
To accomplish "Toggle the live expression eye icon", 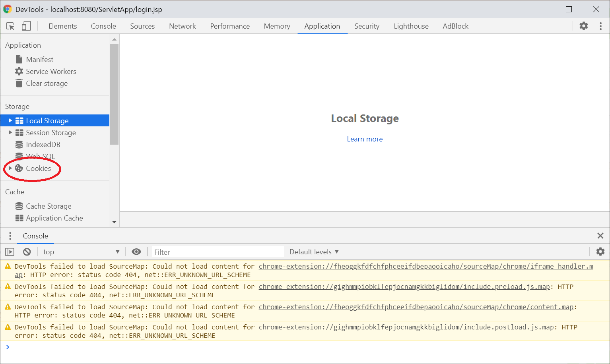I will [136, 252].
